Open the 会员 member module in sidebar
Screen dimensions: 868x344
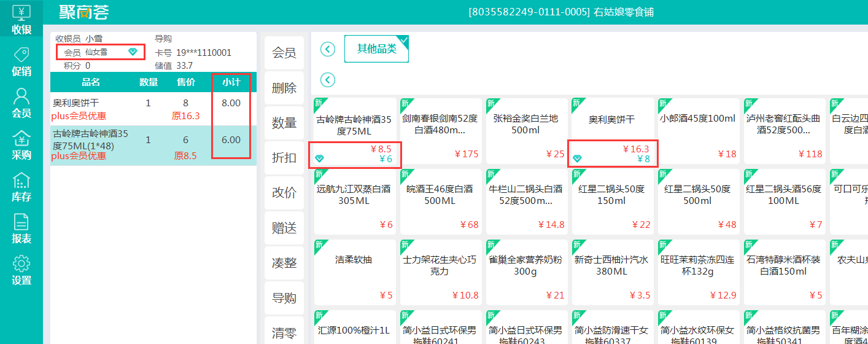(x=21, y=104)
